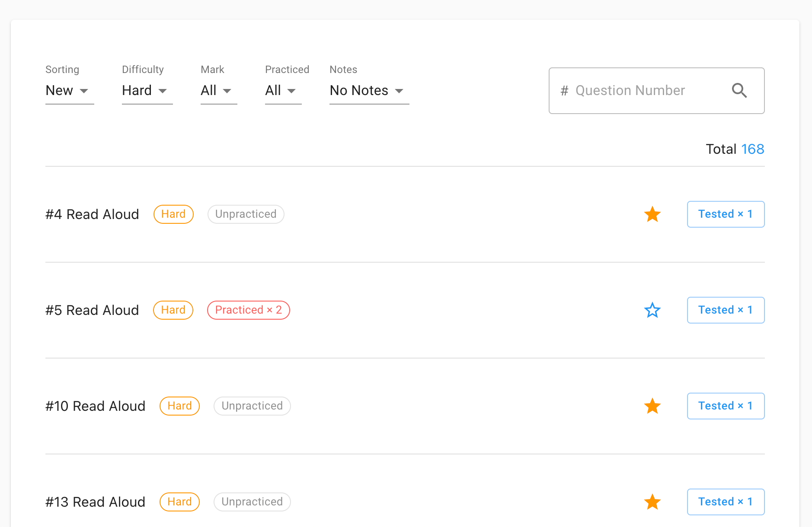812x527 pixels.
Task: Toggle star on #10 Read Aloud
Action: click(x=652, y=406)
